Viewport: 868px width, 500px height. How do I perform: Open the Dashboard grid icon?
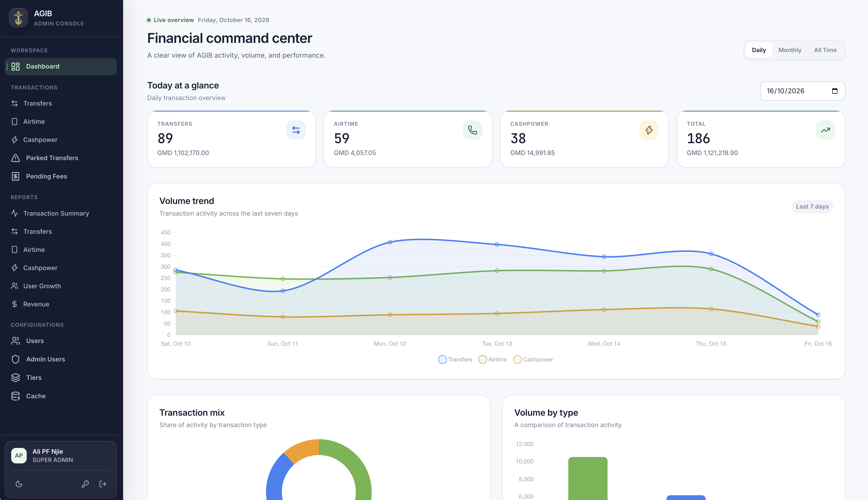tap(16, 66)
